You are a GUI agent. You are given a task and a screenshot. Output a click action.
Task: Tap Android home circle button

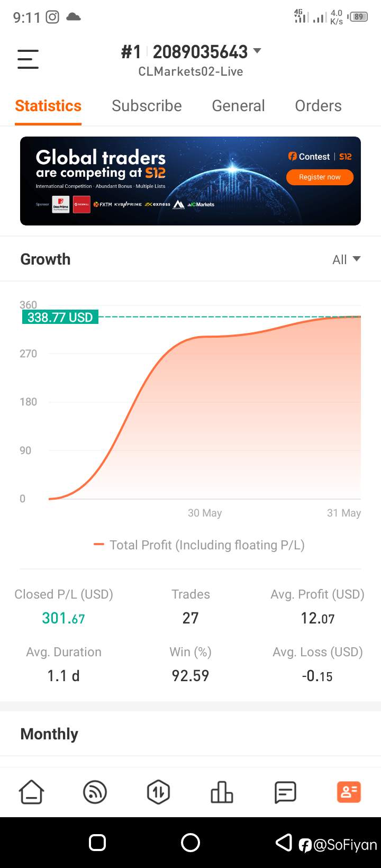click(190, 842)
